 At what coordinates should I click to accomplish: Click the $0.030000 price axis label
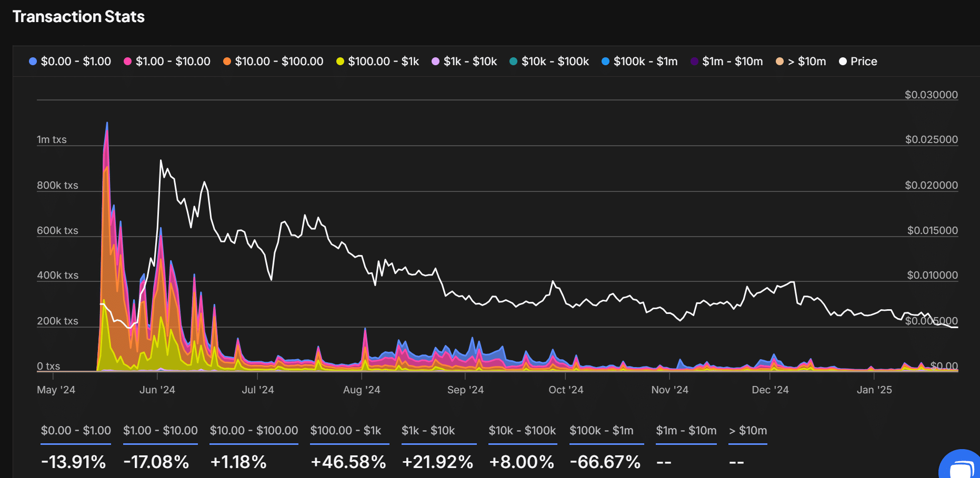(x=931, y=95)
